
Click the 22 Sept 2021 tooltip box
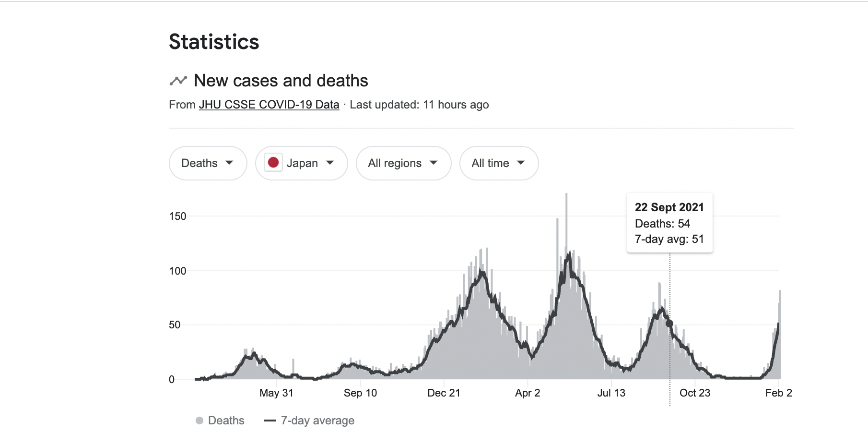pos(669,223)
